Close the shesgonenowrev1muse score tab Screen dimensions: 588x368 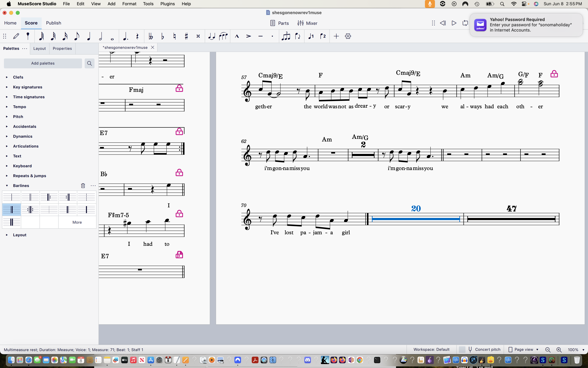[x=153, y=47]
